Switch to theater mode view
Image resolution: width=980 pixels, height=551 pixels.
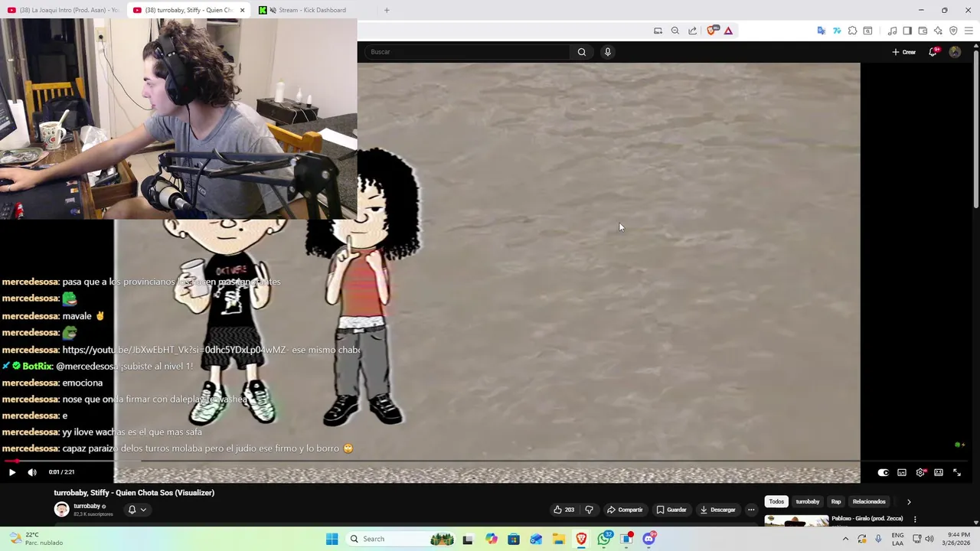[939, 473]
